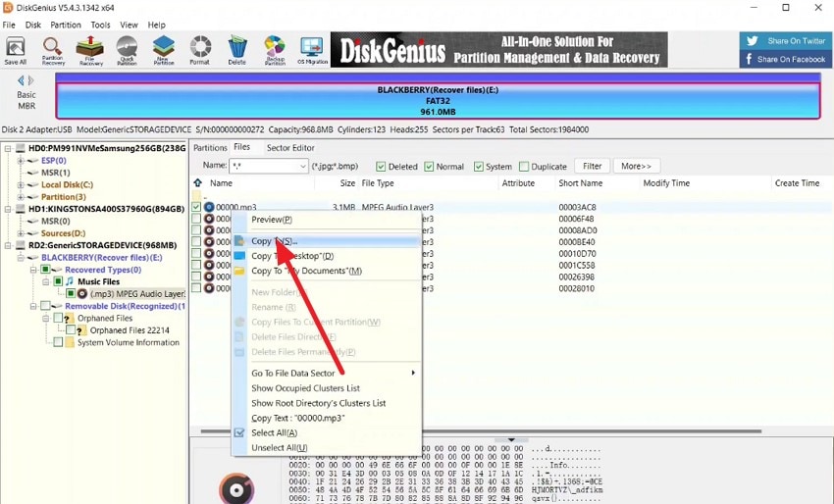834x504 pixels.
Task: Click the horizontal scrollbar of the file list
Action: 481,431
